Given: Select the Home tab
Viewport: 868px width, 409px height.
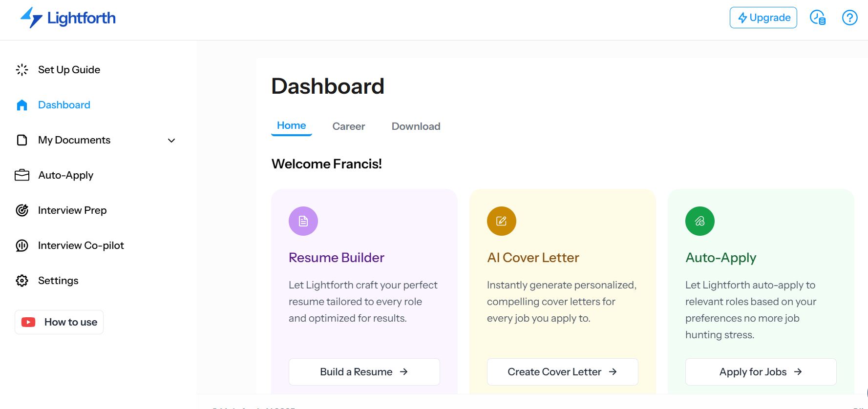Looking at the screenshot, I should pyautogui.click(x=291, y=125).
